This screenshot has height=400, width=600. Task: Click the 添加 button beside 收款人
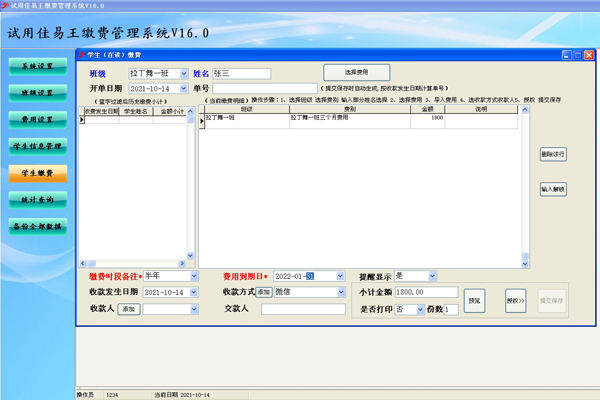click(129, 309)
